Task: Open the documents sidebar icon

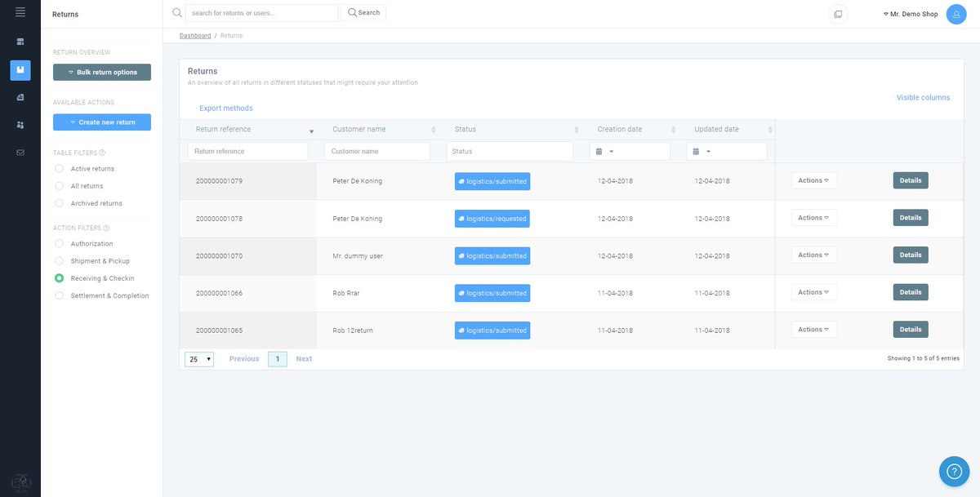Action: tap(20, 97)
